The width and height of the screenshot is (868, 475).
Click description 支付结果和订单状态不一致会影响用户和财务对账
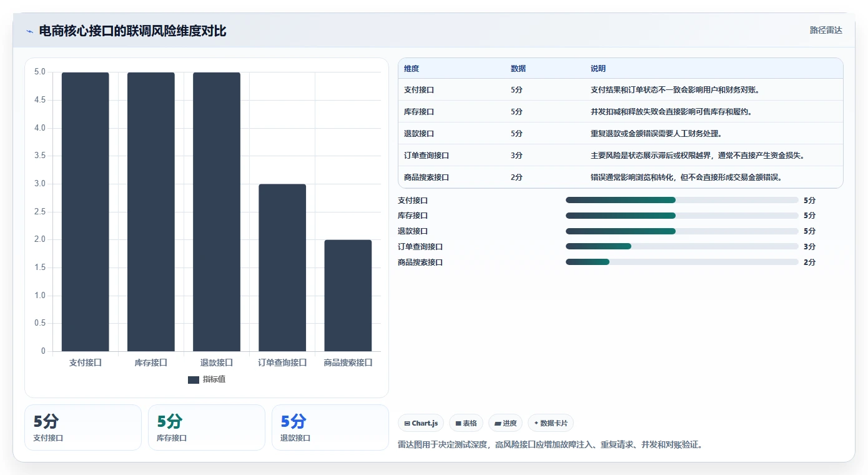pos(675,90)
